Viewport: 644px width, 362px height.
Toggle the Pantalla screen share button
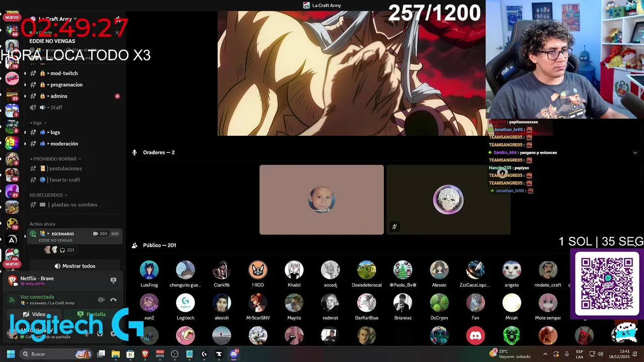[92, 314]
